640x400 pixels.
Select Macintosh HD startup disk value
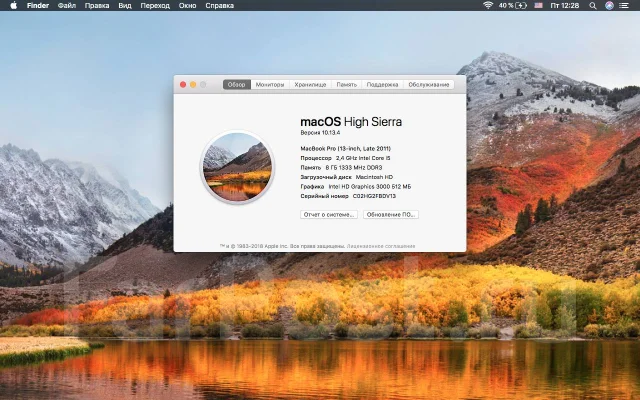tap(374, 177)
